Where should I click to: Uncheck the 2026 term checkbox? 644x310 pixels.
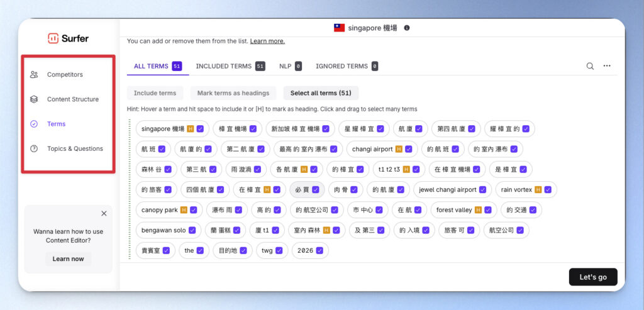[x=319, y=250]
